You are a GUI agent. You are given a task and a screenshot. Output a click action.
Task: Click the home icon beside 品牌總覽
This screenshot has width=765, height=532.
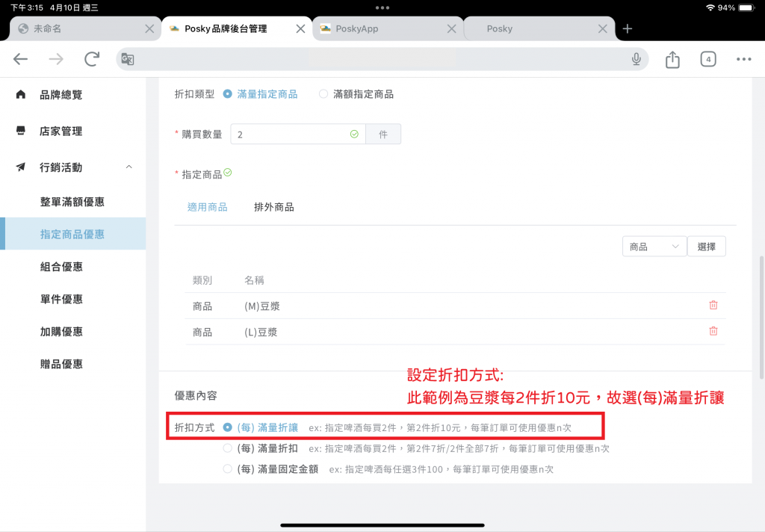(20, 94)
